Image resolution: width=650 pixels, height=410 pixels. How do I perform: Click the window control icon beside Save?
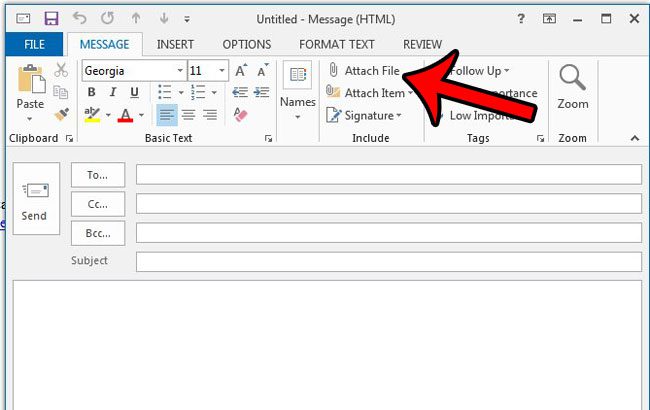pyautogui.click(x=23, y=18)
